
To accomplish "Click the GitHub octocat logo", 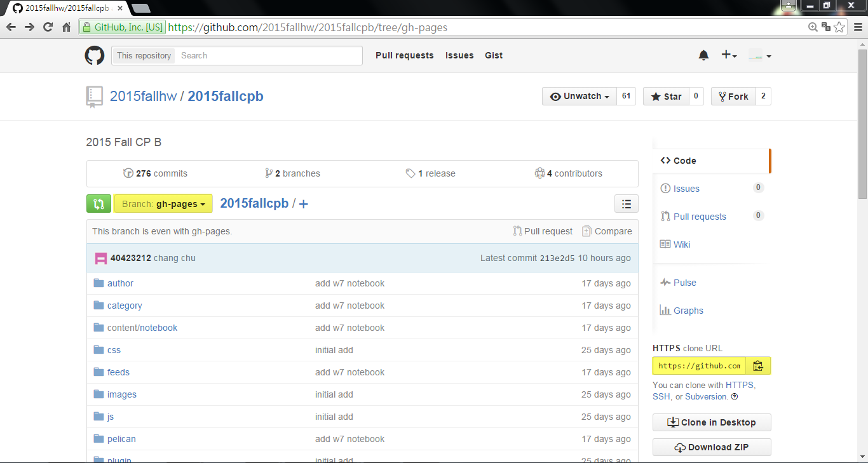I will [x=95, y=55].
